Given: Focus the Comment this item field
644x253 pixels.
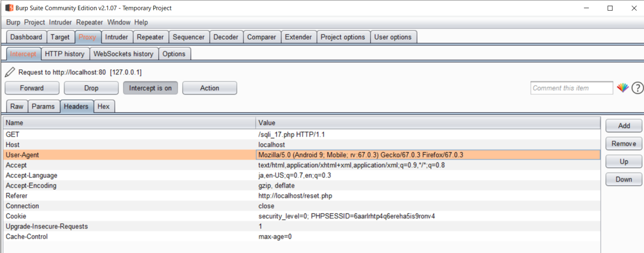Looking at the screenshot, I should click(x=572, y=88).
